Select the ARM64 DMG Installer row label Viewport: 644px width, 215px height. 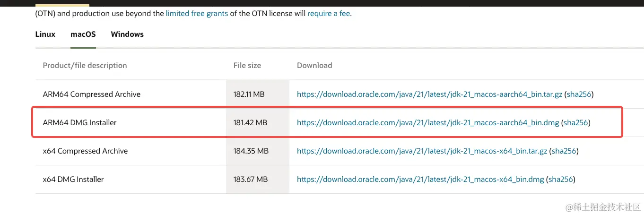[79, 122]
